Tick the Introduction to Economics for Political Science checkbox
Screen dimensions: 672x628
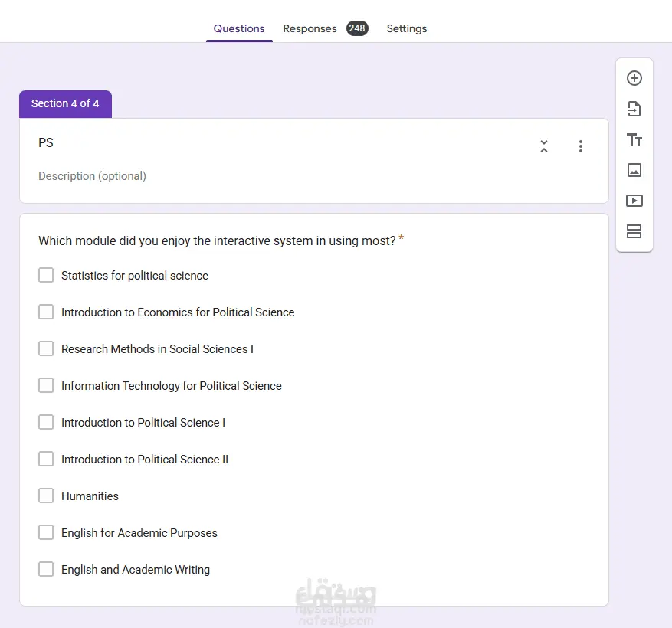tap(46, 312)
